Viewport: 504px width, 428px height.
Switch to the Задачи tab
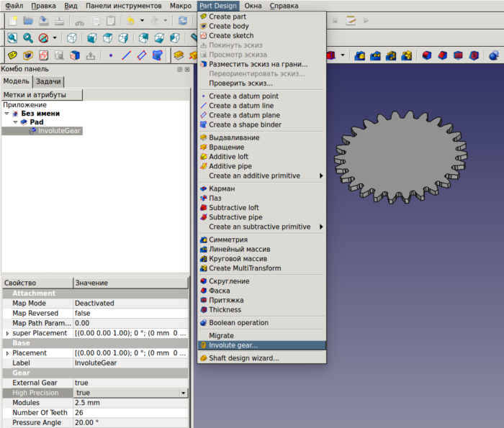pyautogui.click(x=48, y=81)
